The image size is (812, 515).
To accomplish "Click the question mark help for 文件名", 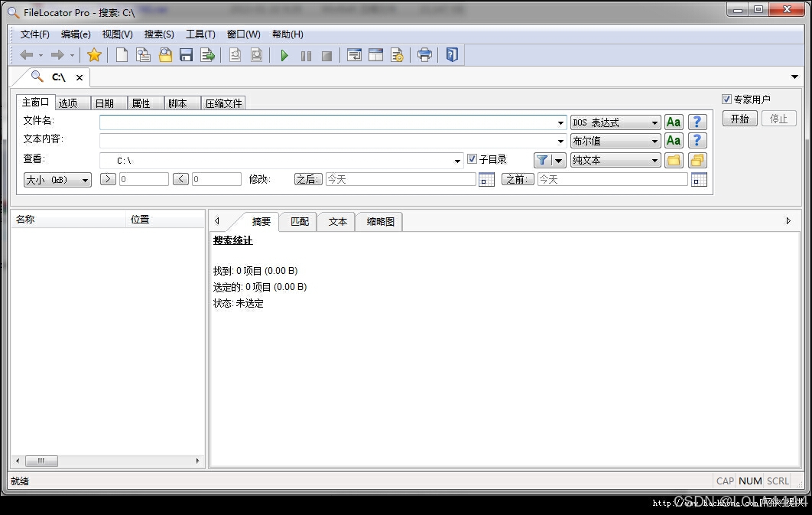I will point(697,122).
